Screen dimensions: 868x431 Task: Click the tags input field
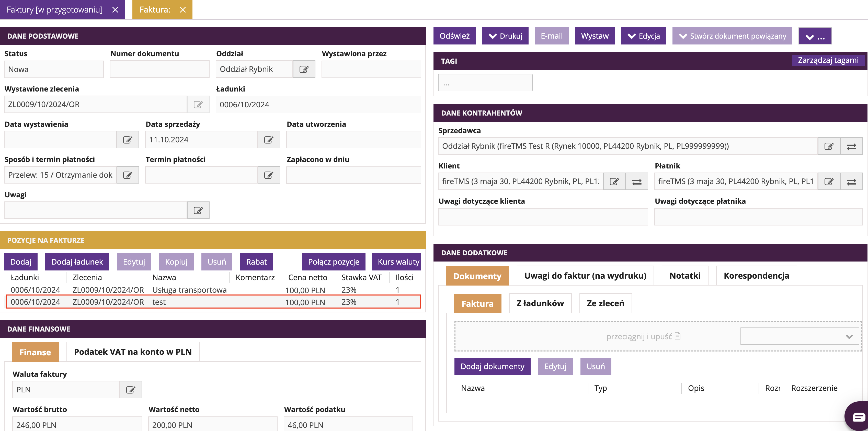pyautogui.click(x=485, y=83)
